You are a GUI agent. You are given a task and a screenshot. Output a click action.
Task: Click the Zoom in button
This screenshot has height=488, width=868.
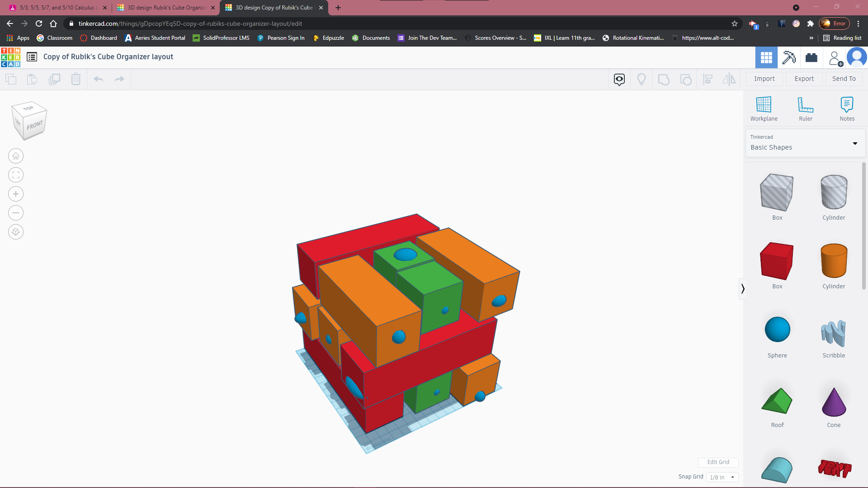tap(16, 194)
